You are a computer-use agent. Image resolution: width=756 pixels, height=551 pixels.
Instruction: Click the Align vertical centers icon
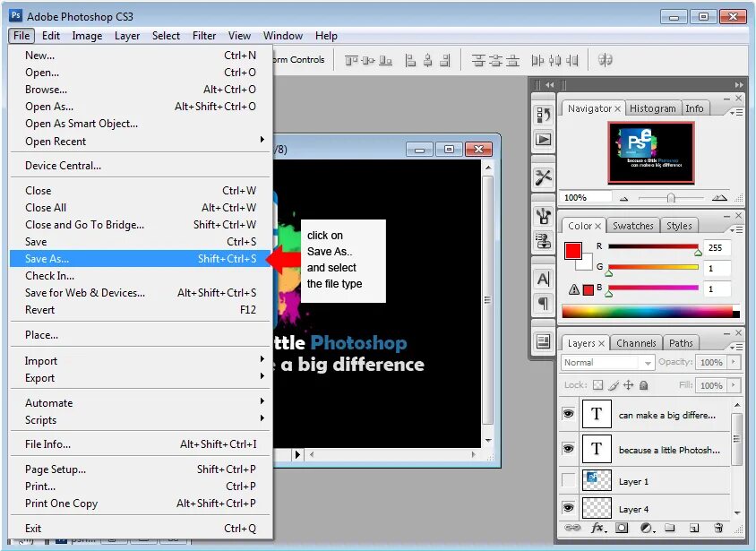point(368,60)
